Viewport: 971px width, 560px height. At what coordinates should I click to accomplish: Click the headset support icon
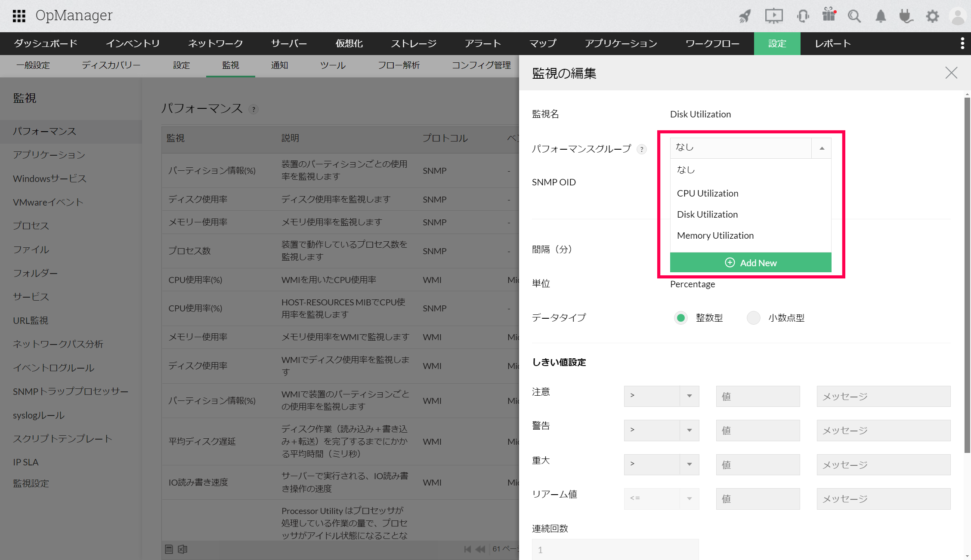pos(802,16)
